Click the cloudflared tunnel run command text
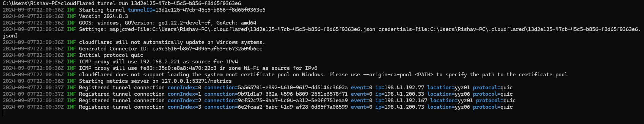Screen dimensions: 644x124 tap(151, 3)
